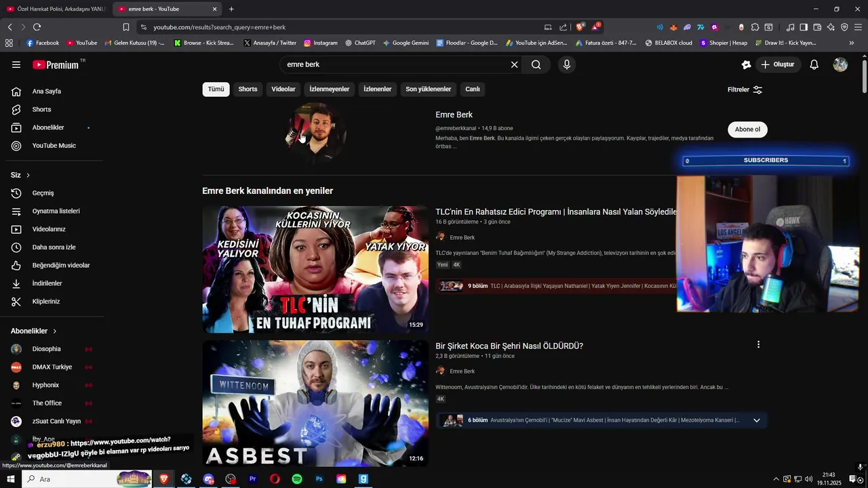Image resolution: width=868 pixels, height=488 pixels.
Task: Open YouTube notifications bell
Action: click(x=814, y=64)
